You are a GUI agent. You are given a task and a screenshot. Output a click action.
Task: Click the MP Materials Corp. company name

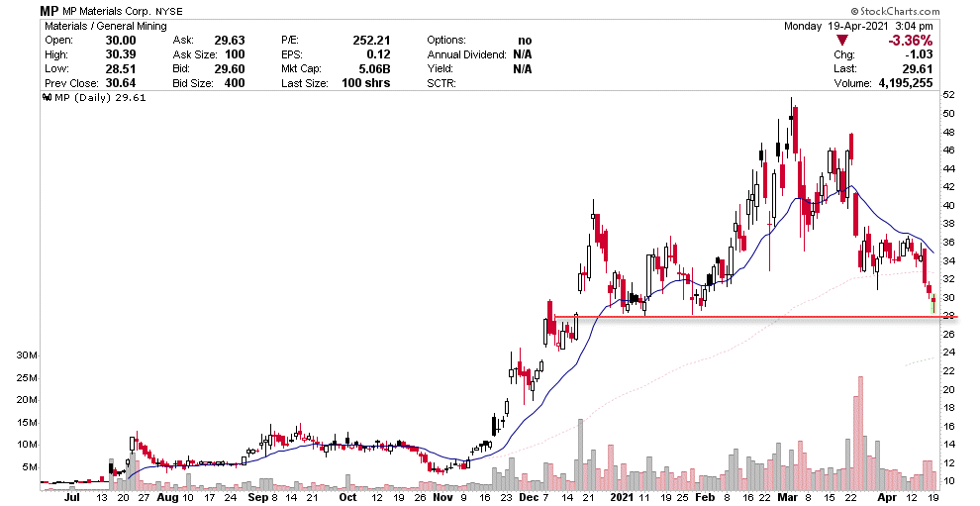click(107, 11)
